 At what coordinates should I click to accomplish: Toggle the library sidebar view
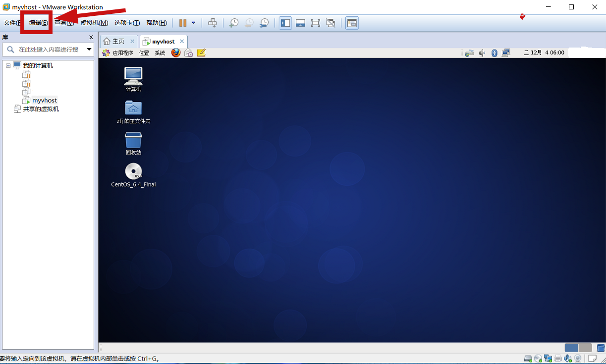point(285,23)
